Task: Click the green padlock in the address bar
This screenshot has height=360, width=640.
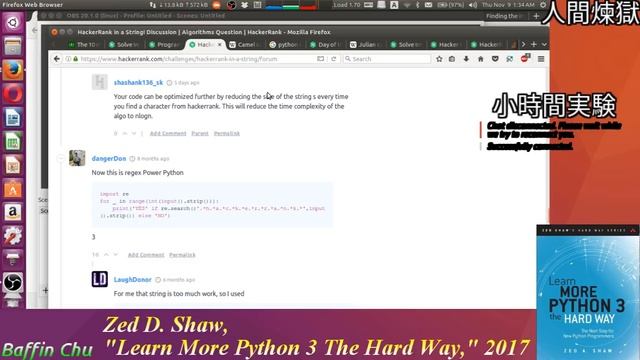Action: pyautogui.click(x=75, y=59)
